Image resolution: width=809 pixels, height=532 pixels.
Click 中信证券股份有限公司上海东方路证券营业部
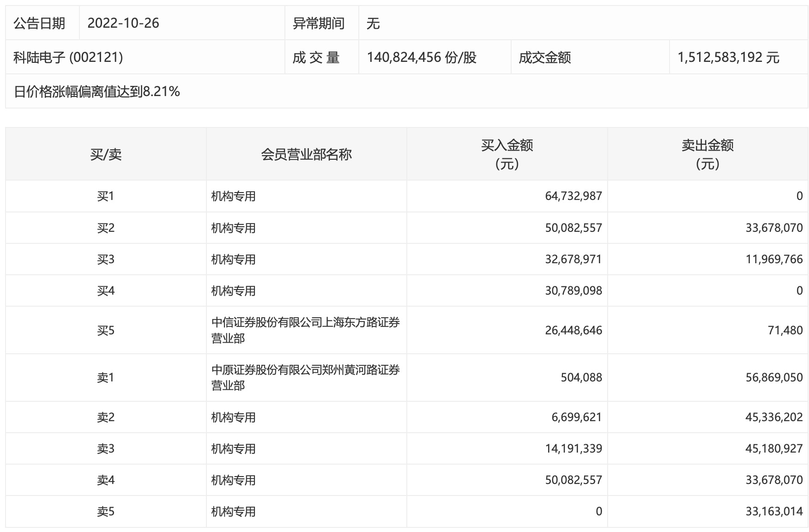[x=306, y=330]
